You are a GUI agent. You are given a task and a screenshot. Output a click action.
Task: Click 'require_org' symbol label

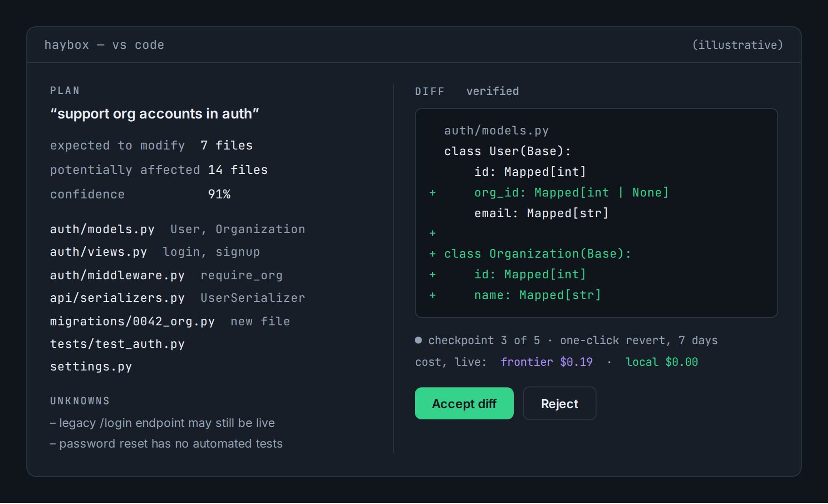tap(241, 276)
